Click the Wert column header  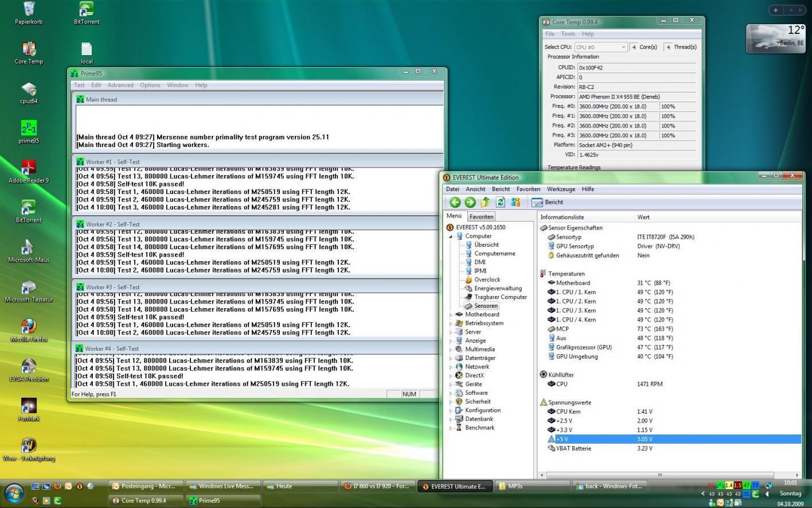point(717,217)
